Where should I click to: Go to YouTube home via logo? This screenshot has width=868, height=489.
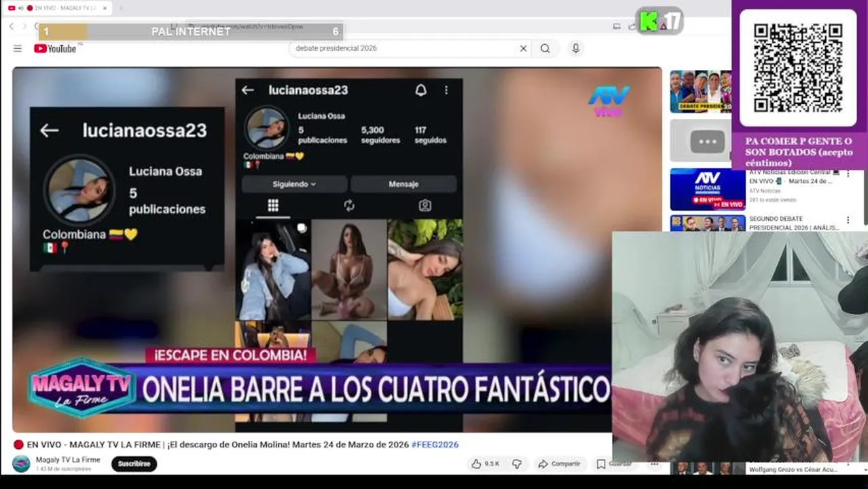(56, 48)
